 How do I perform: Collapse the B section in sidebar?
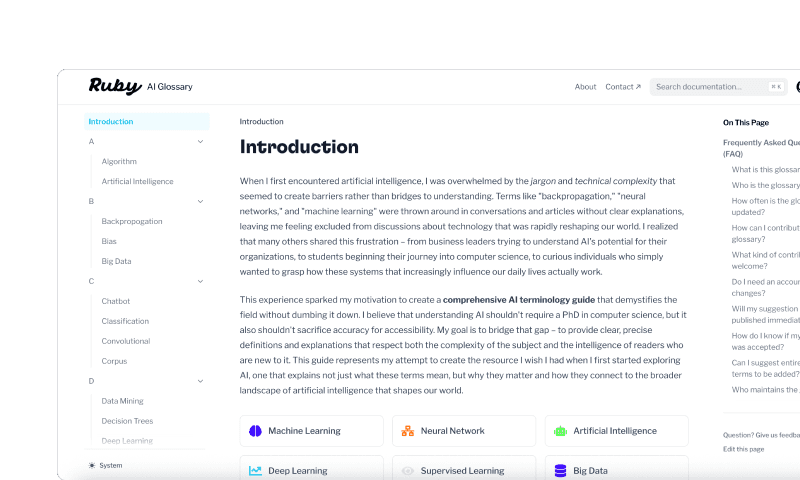point(200,202)
